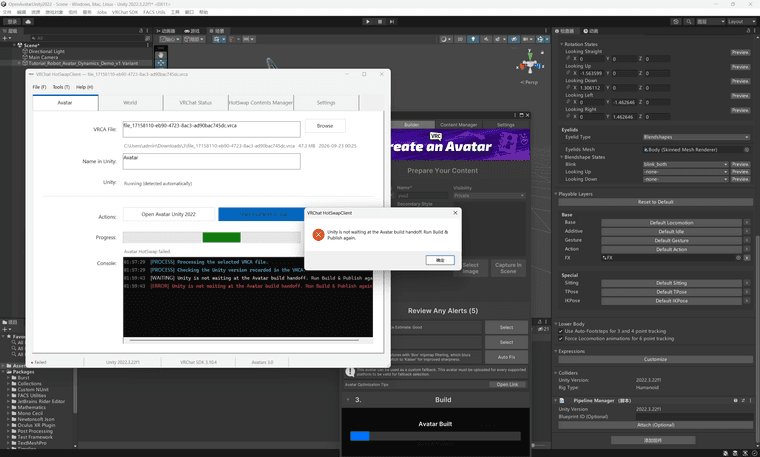The height and width of the screenshot is (457, 760).
Task: Toggle Use Auto-Footsteps for 3 and 4 point tracking
Action: 561,331
